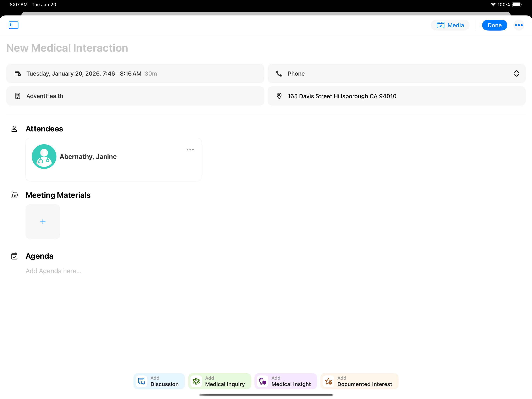Open the attendee card options ellipsis

point(190,150)
